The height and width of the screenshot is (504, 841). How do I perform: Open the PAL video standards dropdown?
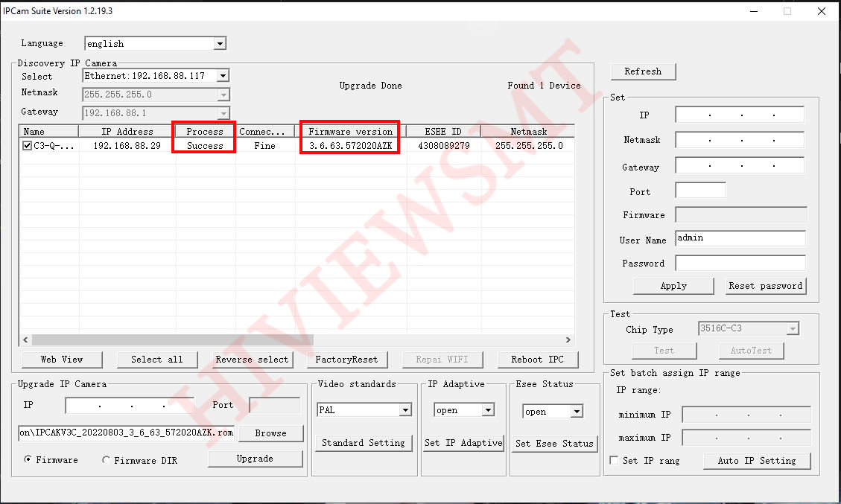[405, 410]
